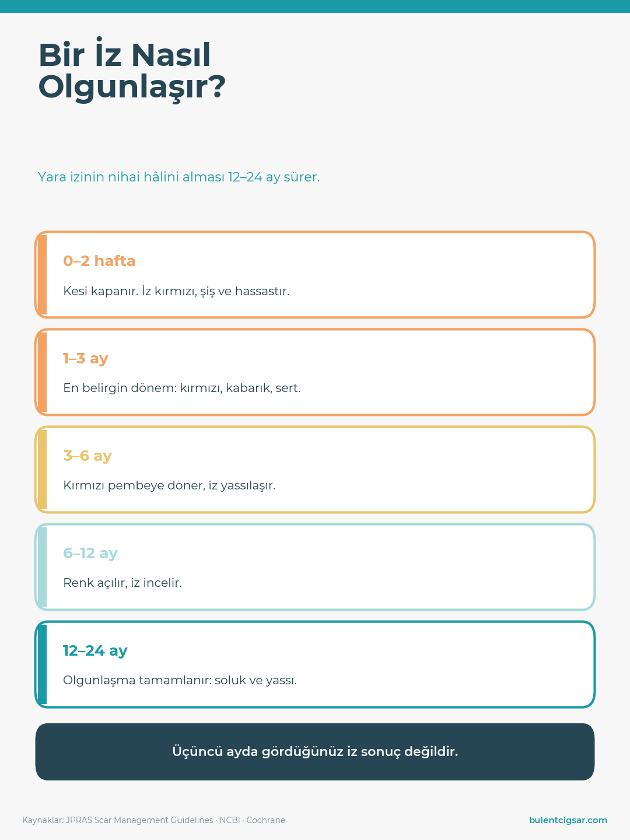Select text 'Kesi kapanır. İz kırmızı, şiş ve hassastır.'

(176, 290)
